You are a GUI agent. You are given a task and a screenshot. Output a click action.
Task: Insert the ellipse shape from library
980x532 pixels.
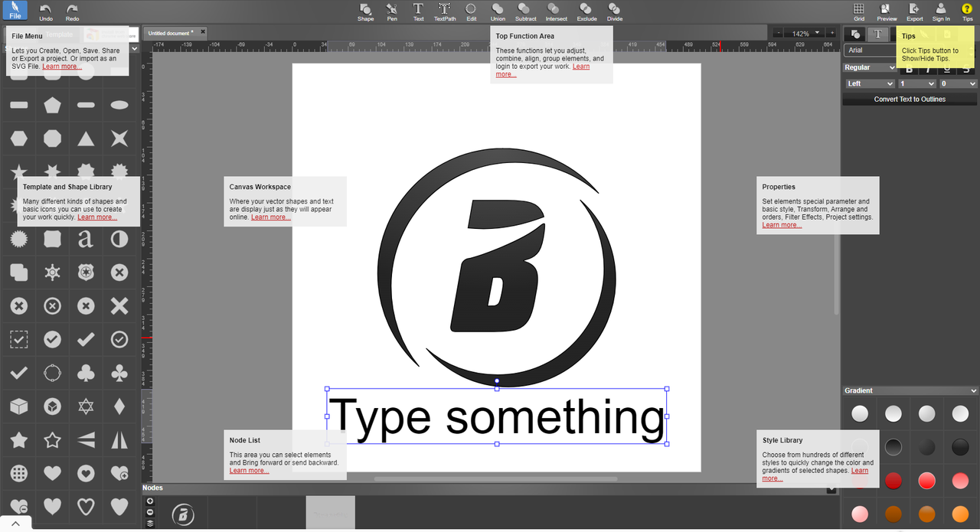(x=119, y=105)
